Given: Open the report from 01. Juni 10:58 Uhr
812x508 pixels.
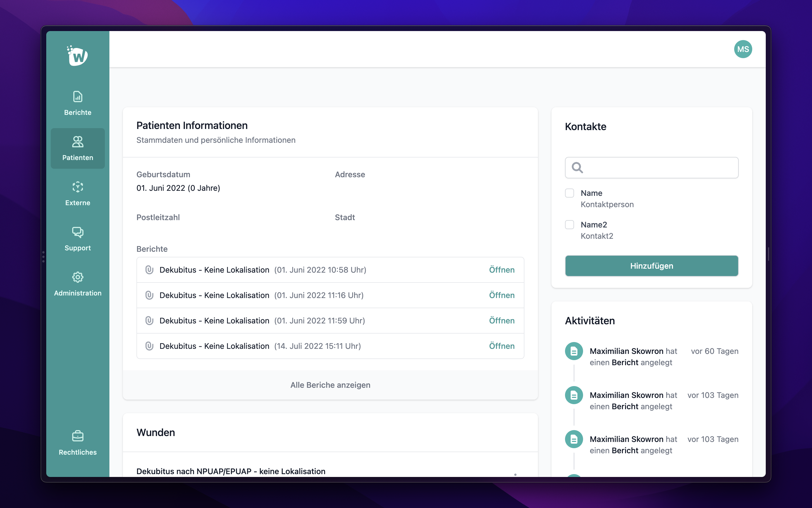Looking at the screenshot, I should point(502,270).
